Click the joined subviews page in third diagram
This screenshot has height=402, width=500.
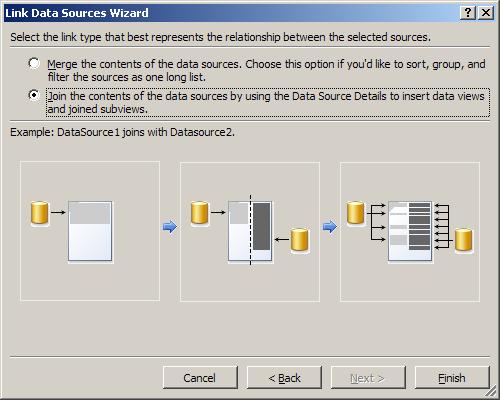410,231
